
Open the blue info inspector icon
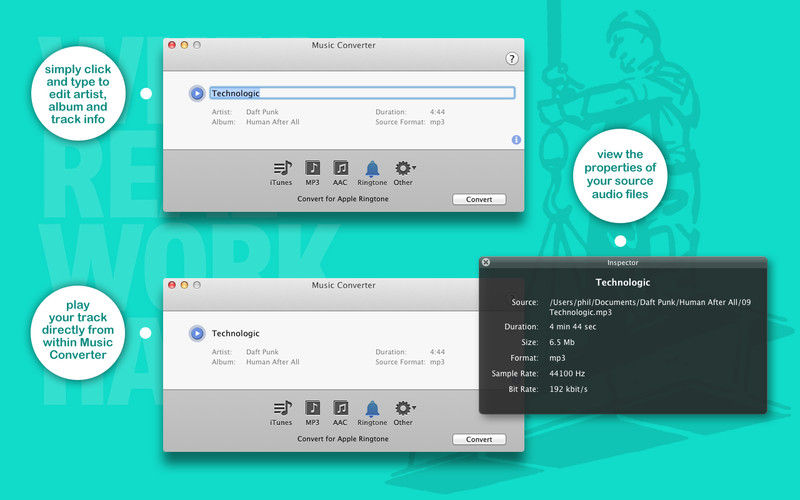[x=516, y=140]
